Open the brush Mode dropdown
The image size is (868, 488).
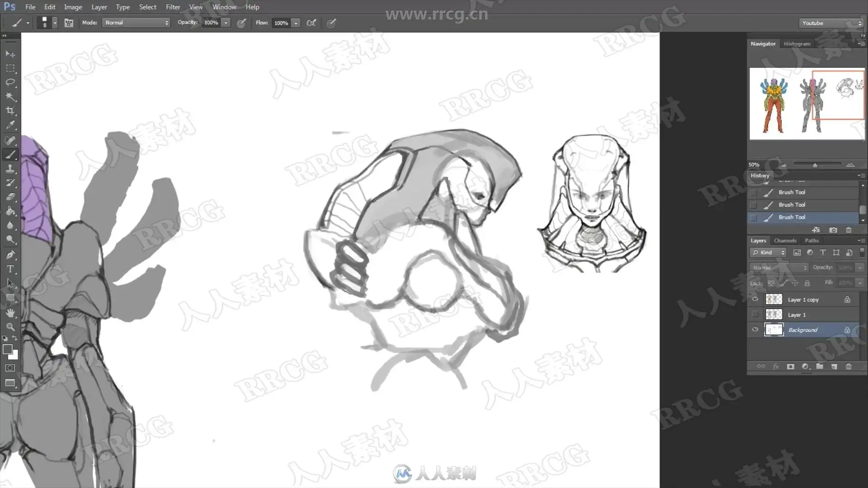point(136,23)
